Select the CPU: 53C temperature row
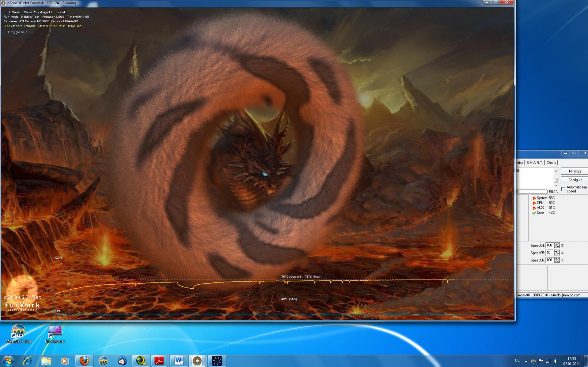Viewport: 588px width, 367px height. click(544, 203)
